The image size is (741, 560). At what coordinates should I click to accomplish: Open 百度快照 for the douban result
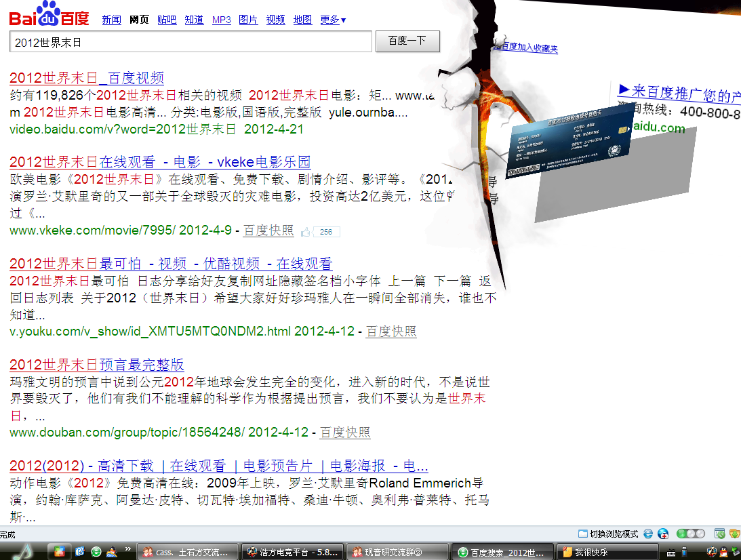(345, 433)
